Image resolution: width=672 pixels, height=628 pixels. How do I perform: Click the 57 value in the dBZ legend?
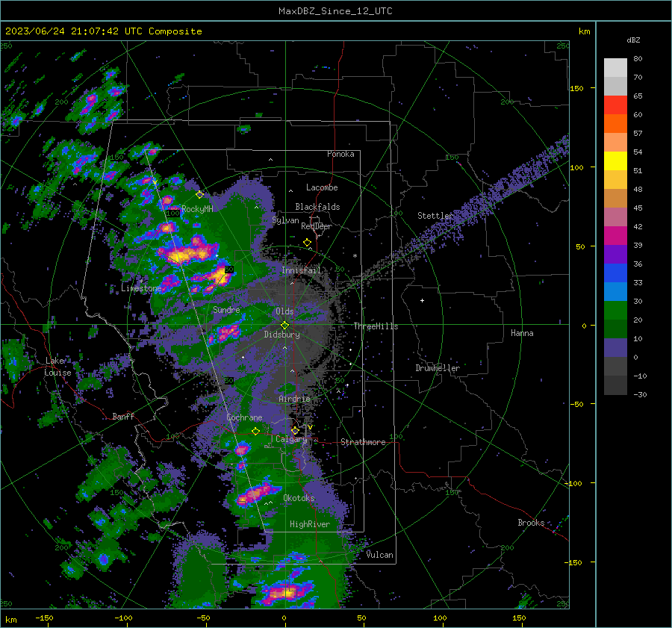(x=638, y=134)
